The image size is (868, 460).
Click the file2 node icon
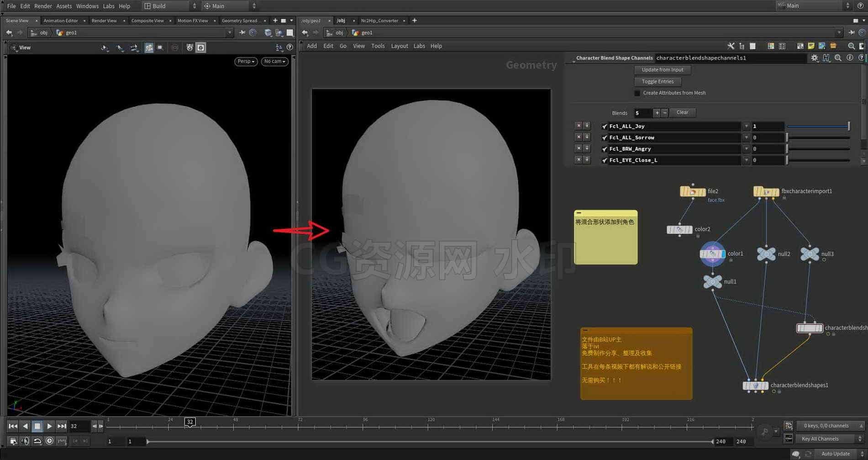pyautogui.click(x=693, y=191)
